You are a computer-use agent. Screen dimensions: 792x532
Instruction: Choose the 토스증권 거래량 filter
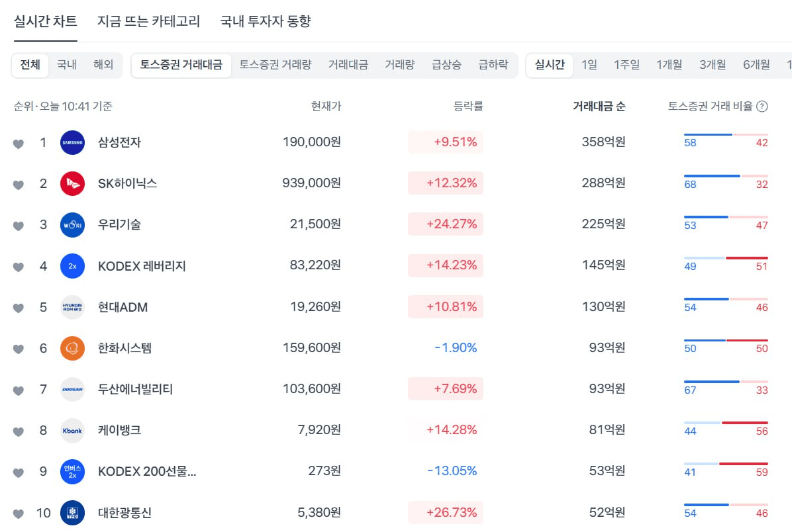275,65
